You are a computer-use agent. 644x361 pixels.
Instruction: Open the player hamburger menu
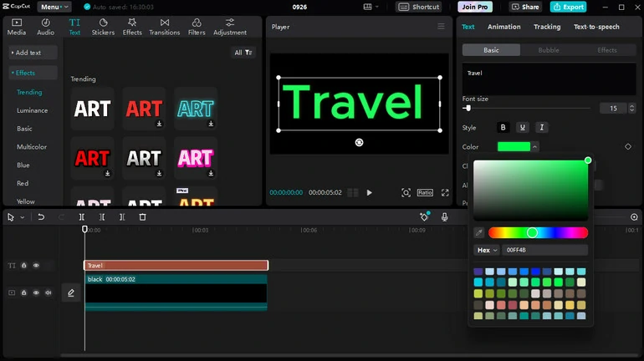[x=441, y=27]
